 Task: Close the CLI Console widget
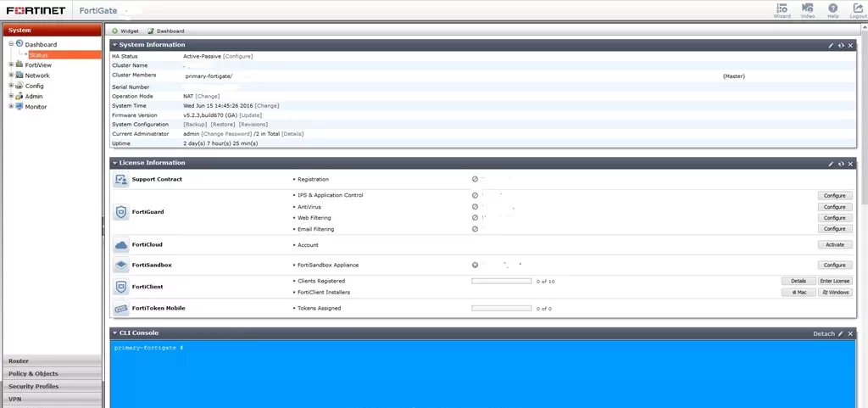click(851, 334)
